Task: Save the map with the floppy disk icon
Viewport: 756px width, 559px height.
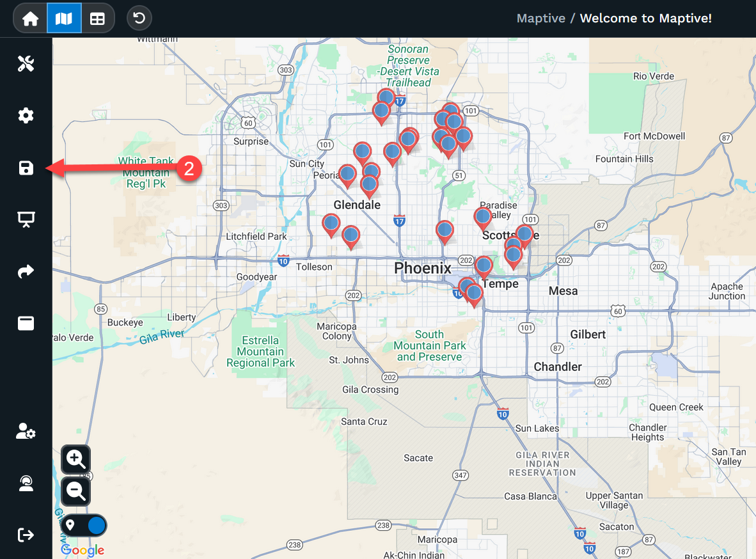Action: pos(26,168)
